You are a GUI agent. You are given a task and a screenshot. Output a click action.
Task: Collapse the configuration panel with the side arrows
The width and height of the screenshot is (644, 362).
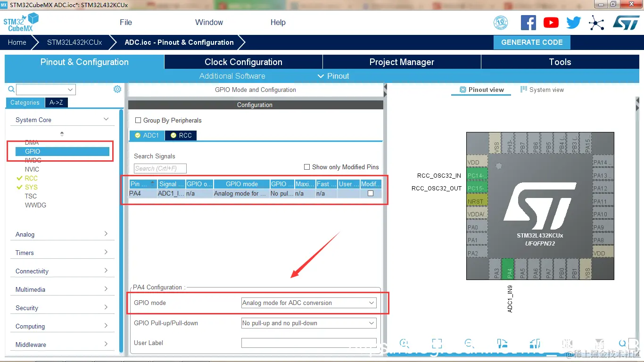click(x=385, y=90)
